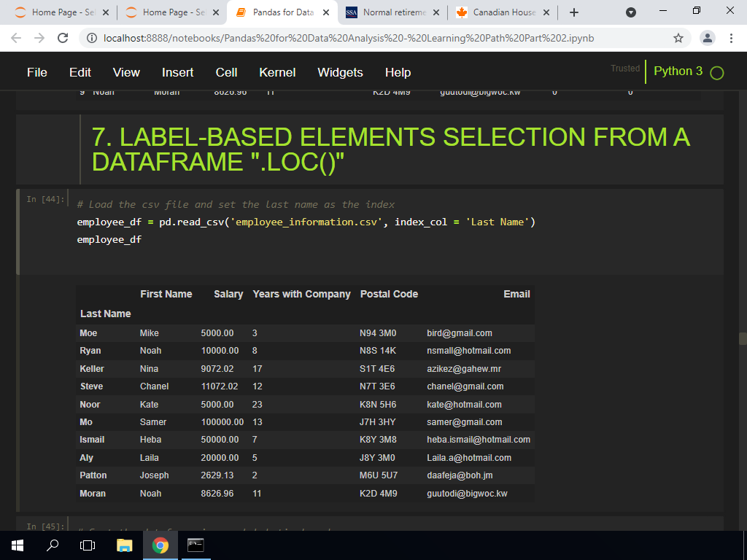Click the kernel idle circle indicator
Image resolution: width=747 pixels, height=560 pixels.
716,73
